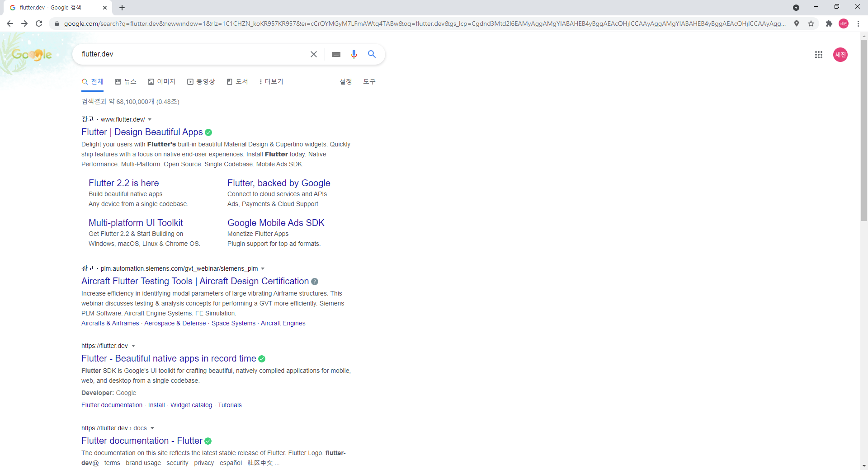Viewport: 868px width, 470px height.
Task: Open Flutter | Design Beautiful Apps ad
Action: pyautogui.click(x=142, y=132)
